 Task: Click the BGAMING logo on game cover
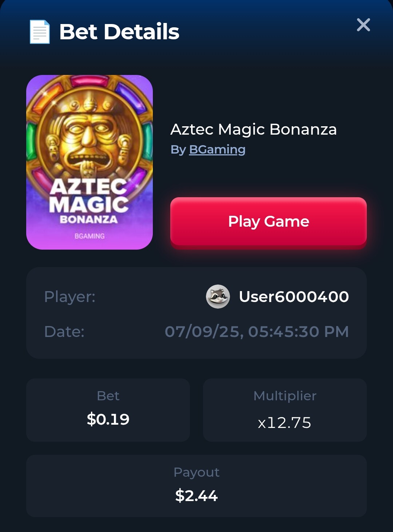click(x=90, y=236)
